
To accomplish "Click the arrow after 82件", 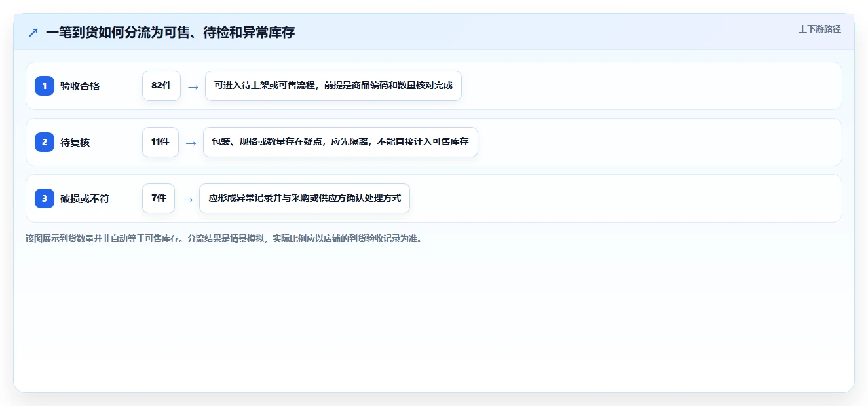I will (x=193, y=86).
